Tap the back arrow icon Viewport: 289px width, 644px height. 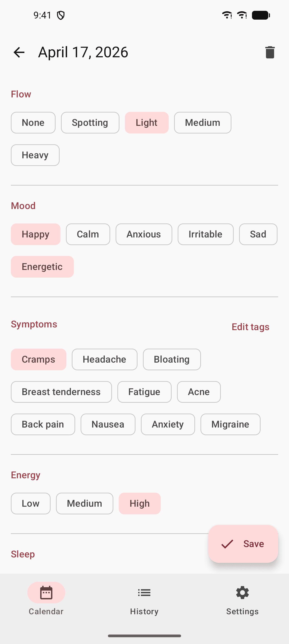click(x=19, y=52)
